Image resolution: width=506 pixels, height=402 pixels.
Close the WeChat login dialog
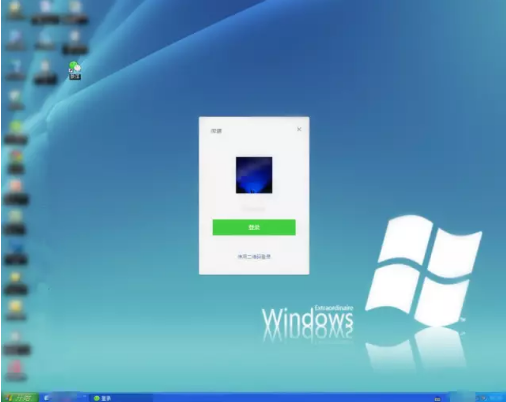(x=299, y=129)
